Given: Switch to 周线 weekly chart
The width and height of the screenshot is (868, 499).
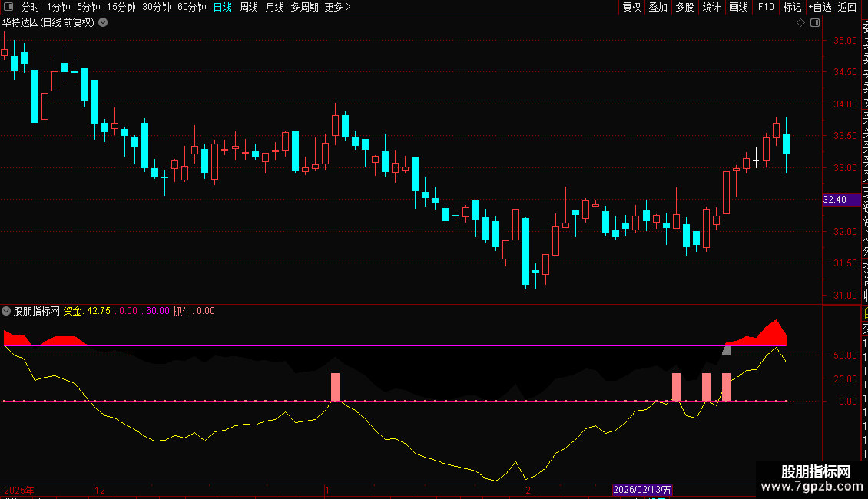Looking at the screenshot, I should tap(249, 7).
